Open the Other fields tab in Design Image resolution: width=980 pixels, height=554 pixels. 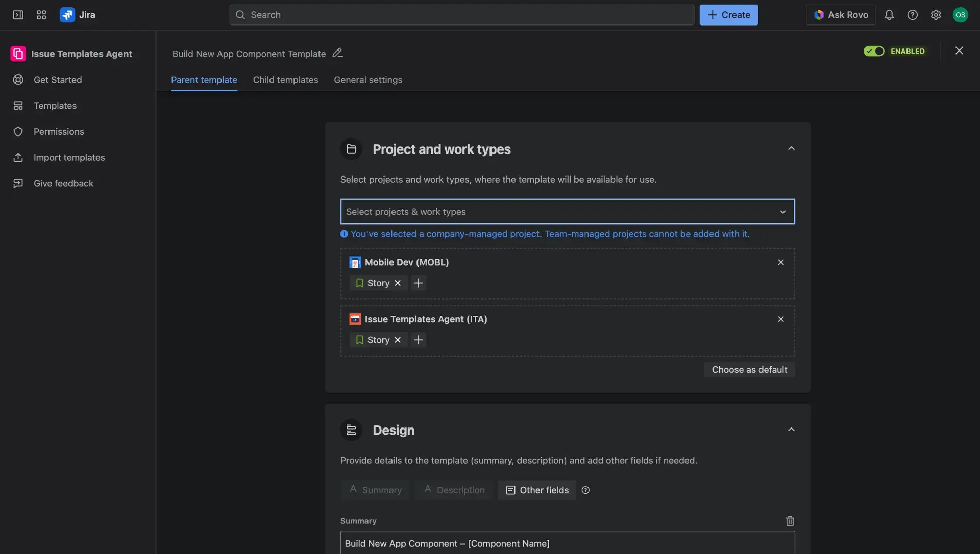click(x=536, y=490)
